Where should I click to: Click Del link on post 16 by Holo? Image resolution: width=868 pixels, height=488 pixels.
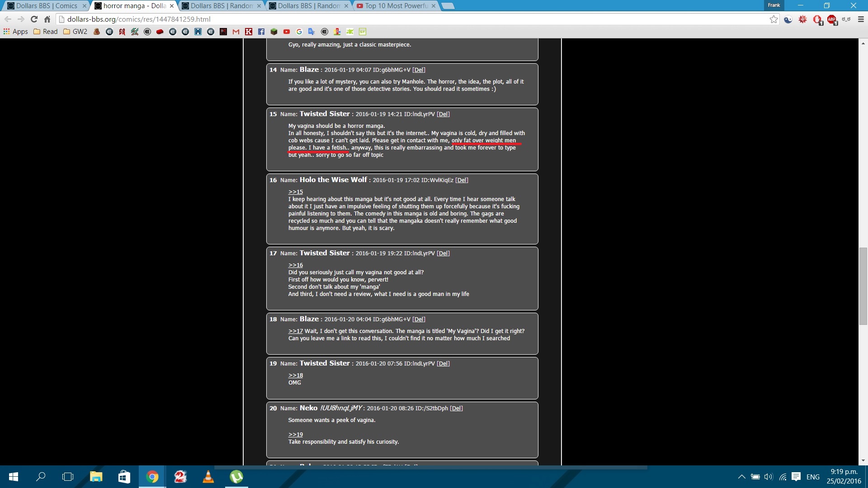(462, 180)
